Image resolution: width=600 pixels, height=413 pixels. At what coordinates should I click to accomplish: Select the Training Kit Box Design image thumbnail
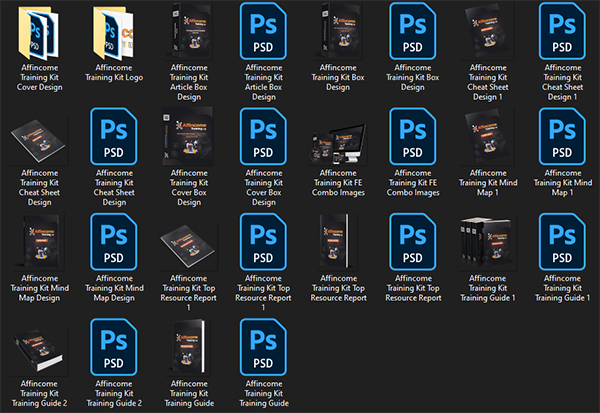(x=338, y=31)
